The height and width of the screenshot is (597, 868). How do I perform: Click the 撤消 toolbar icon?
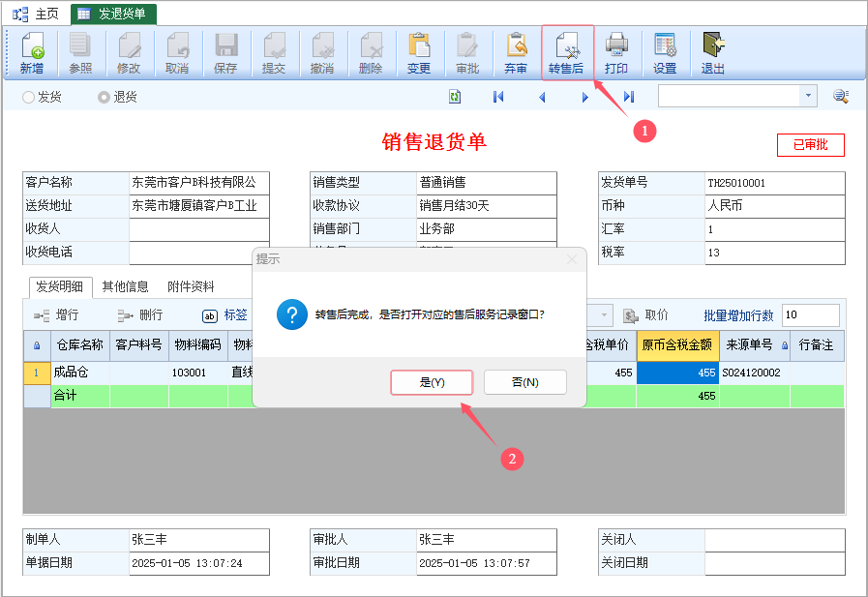click(x=322, y=53)
